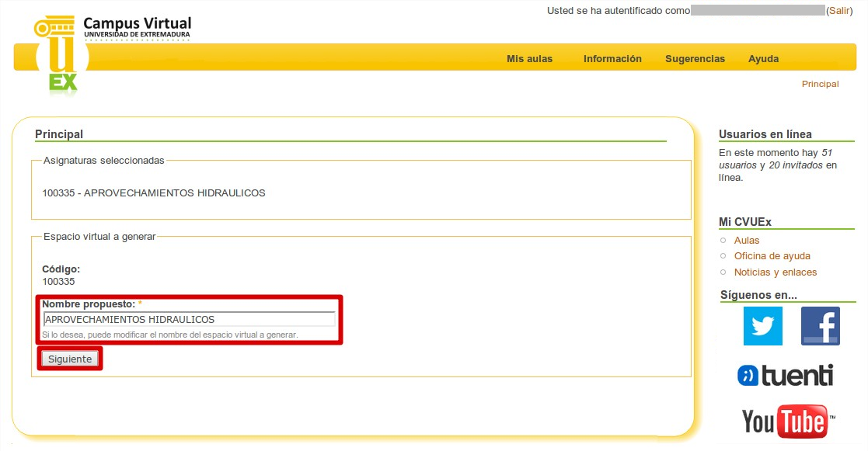
Task: Log out using the Salir link
Action: point(838,10)
